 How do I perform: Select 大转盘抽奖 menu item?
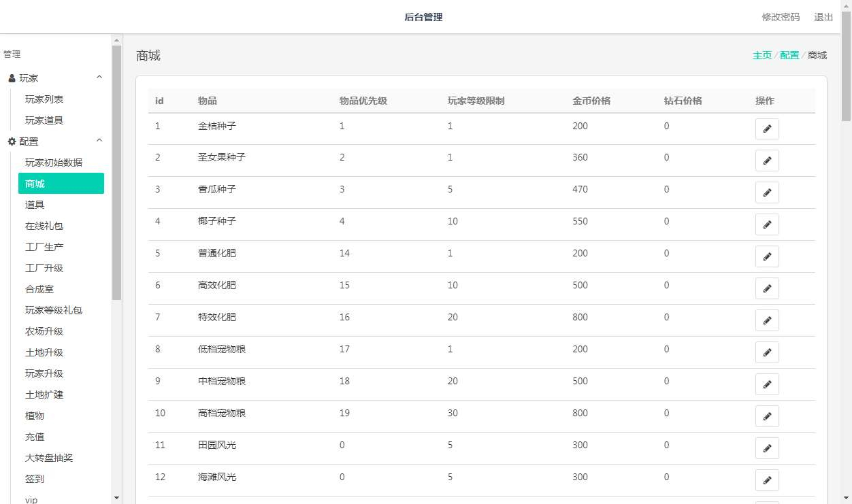coord(49,458)
